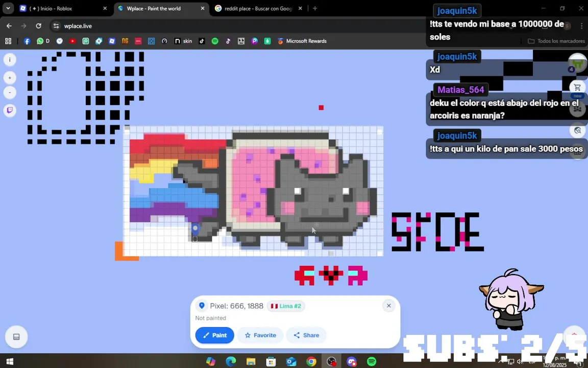This screenshot has width=588, height=368.
Task: Switch to the reddit place Google search tab
Action: 258,8
